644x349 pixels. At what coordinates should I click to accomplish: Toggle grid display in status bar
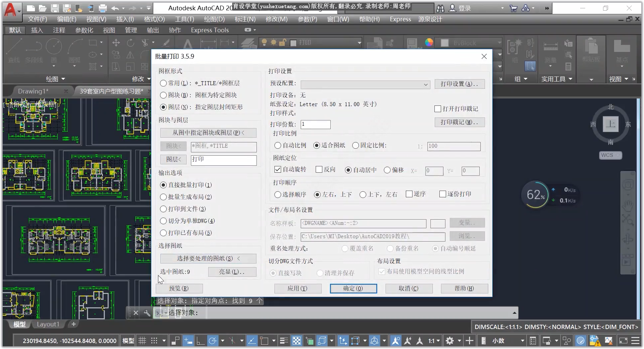coord(142,341)
